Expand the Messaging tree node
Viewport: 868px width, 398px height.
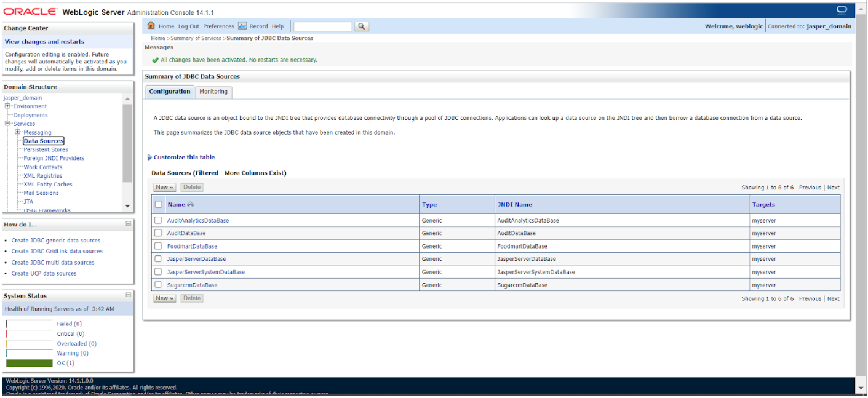18,132
